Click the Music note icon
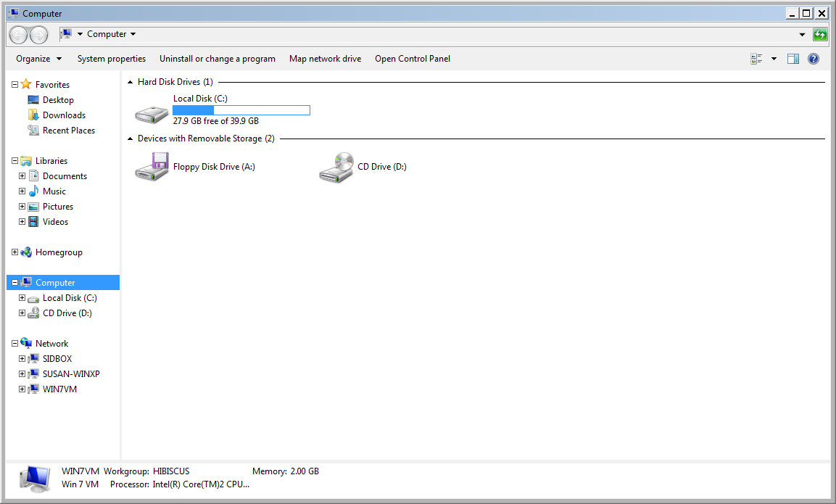Image resolution: width=836 pixels, height=504 pixels. click(33, 191)
